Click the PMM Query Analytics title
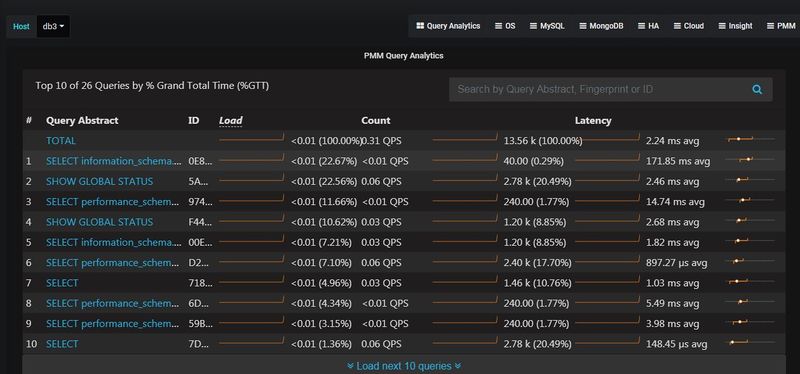This screenshot has width=800, height=374. click(x=404, y=56)
